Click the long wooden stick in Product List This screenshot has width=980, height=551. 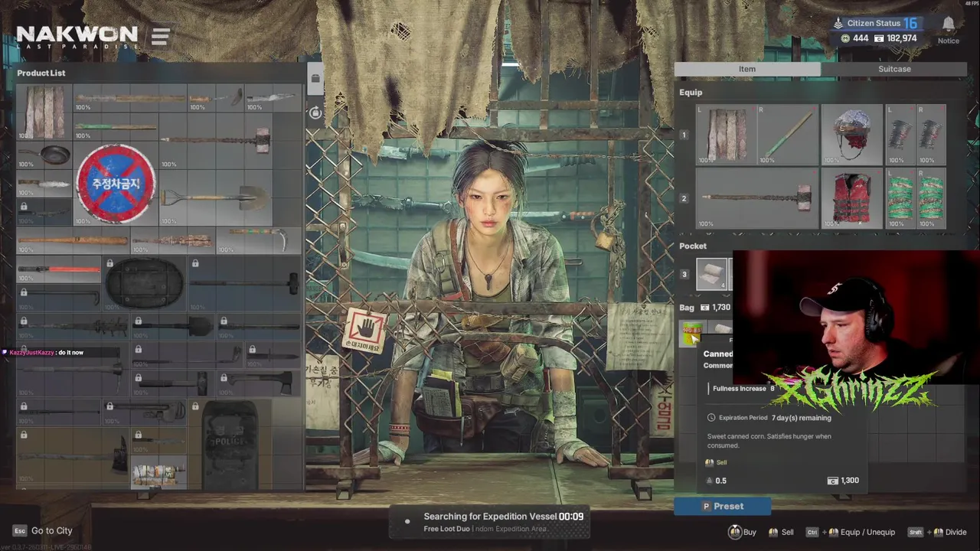coord(130,99)
